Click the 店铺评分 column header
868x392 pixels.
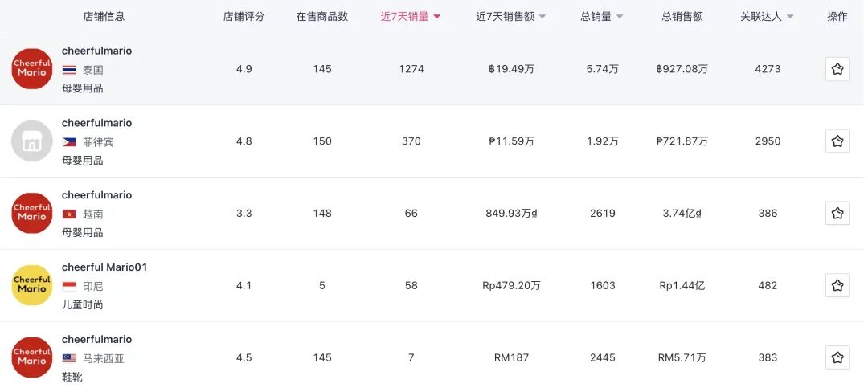tap(244, 17)
